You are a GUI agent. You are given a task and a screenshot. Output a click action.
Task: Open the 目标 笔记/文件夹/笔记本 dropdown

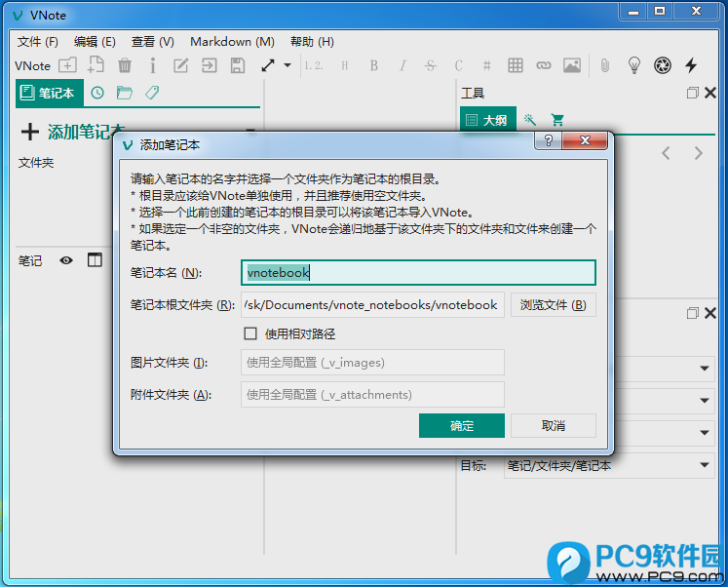(x=609, y=465)
